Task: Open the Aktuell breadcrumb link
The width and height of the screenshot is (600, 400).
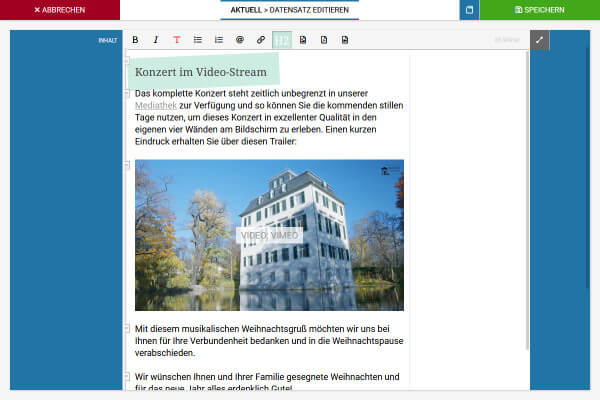Action: point(246,10)
